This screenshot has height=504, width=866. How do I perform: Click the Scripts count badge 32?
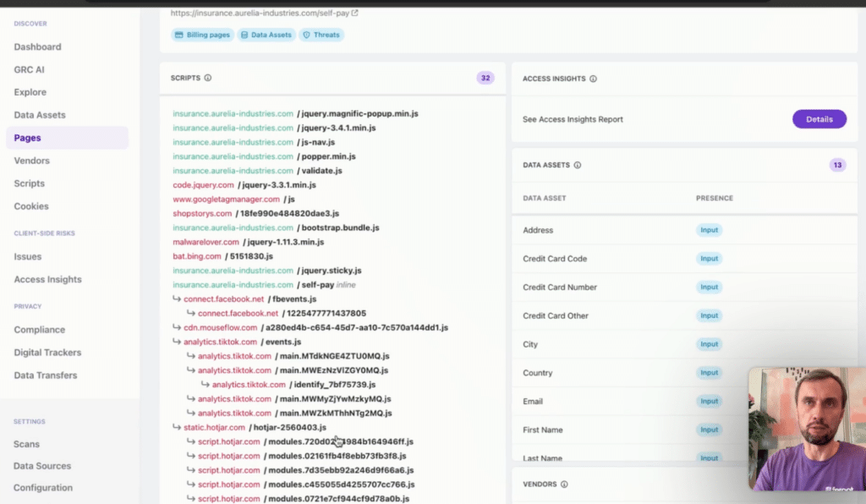(x=485, y=79)
